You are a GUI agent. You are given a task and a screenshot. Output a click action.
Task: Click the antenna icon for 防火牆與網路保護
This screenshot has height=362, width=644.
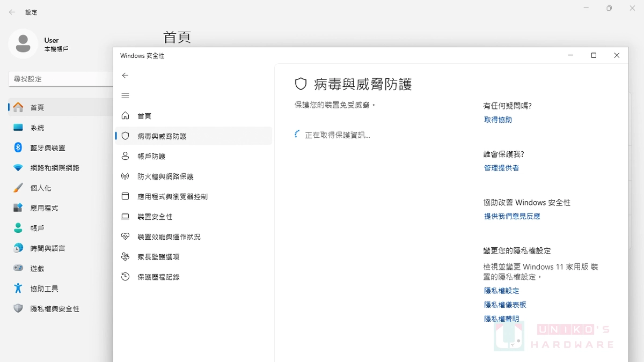click(125, 176)
